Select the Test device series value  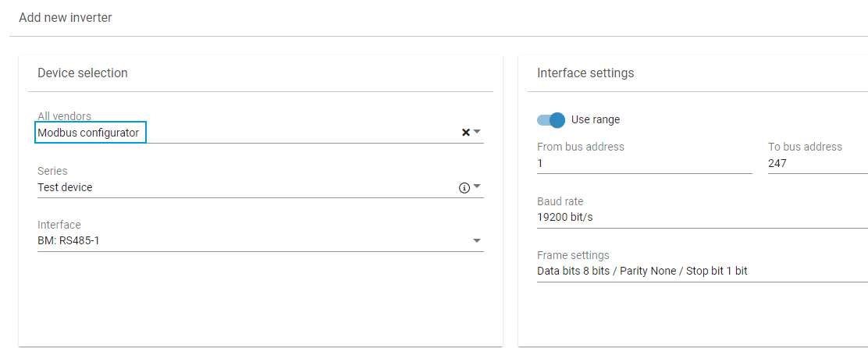pyautogui.click(x=66, y=187)
